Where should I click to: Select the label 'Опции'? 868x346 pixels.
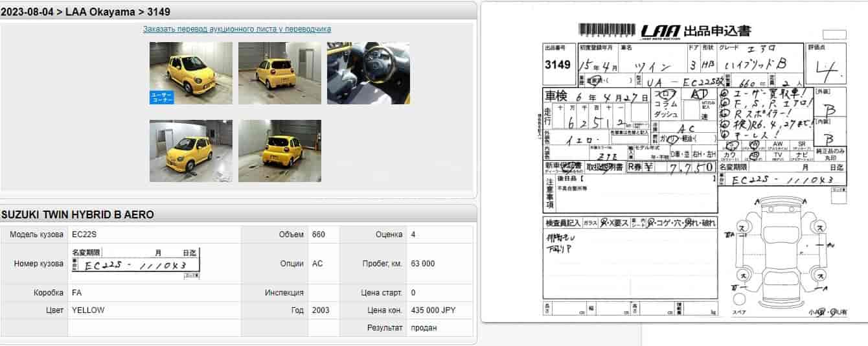point(292,264)
